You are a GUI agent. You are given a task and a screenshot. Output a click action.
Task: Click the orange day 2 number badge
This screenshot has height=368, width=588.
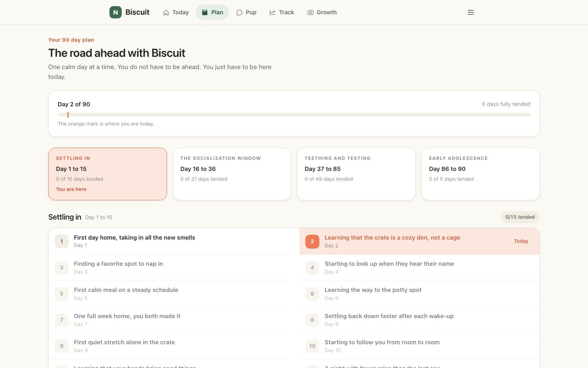click(x=312, y=241)
